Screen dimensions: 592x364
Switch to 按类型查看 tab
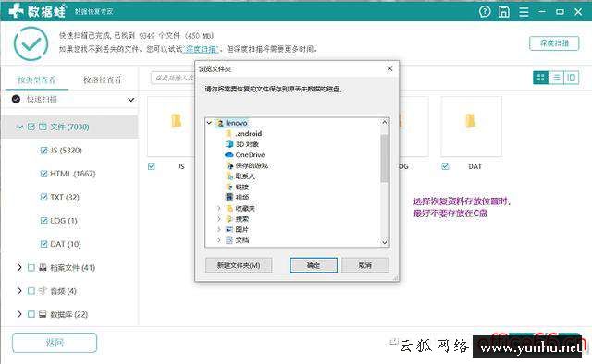click(37, 79)
